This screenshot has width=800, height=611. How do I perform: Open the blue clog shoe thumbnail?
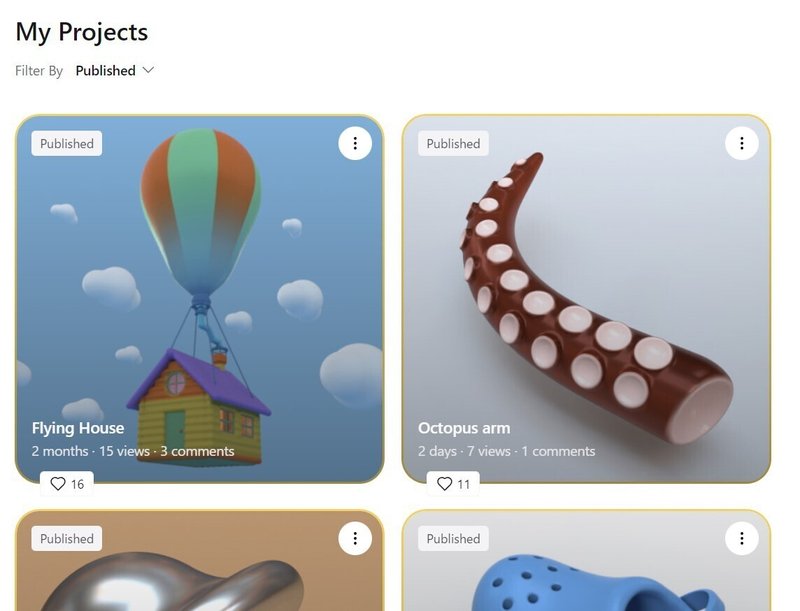586,561
